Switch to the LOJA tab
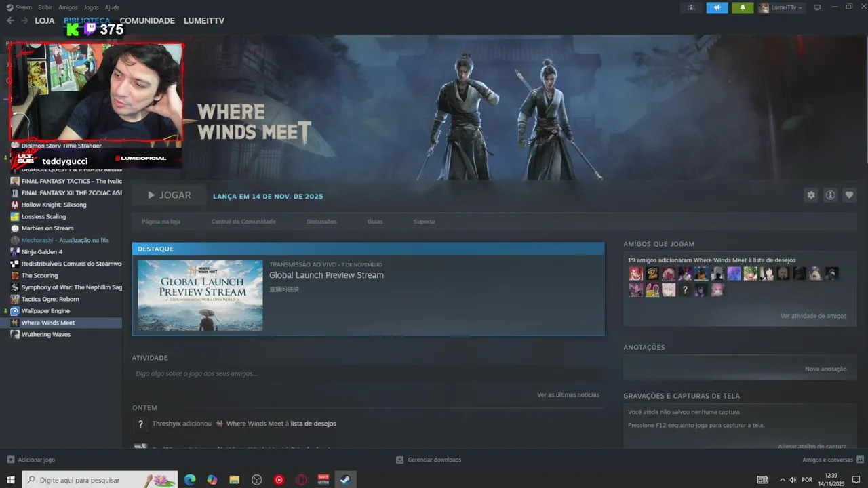 pos(45,21)
